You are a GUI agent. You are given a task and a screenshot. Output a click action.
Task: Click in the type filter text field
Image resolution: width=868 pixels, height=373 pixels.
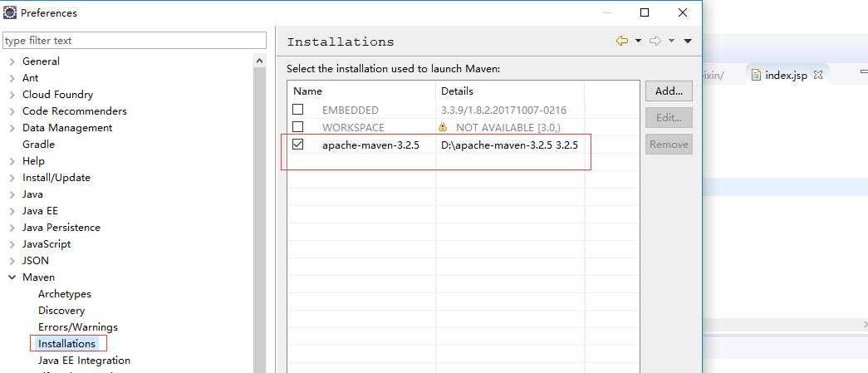pos(135,41)
